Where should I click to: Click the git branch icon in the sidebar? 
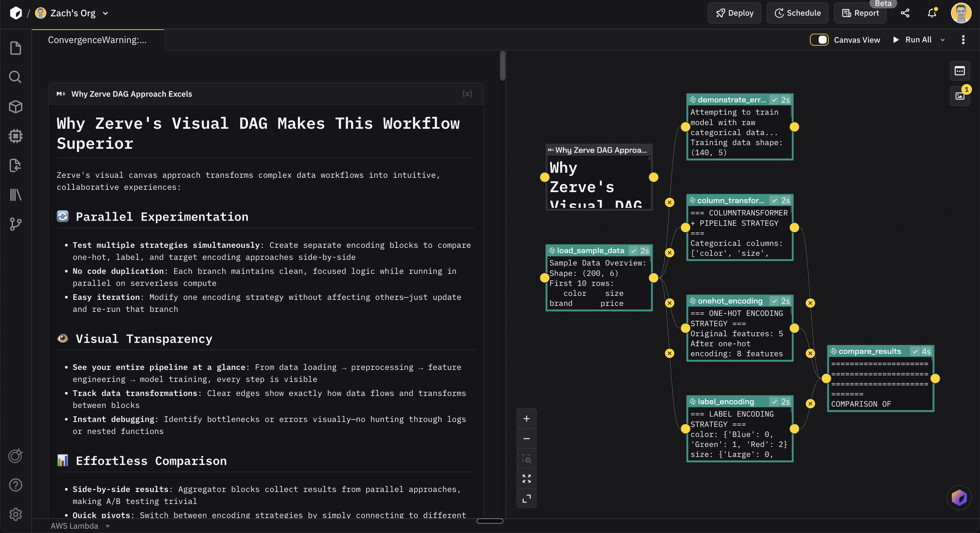point(15,224)
